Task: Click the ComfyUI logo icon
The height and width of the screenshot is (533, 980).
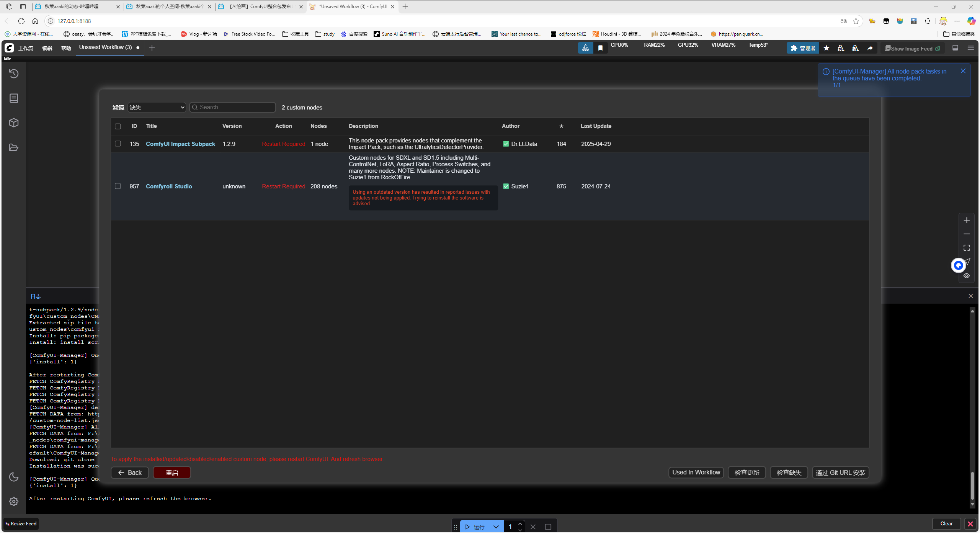Action: 9,48
